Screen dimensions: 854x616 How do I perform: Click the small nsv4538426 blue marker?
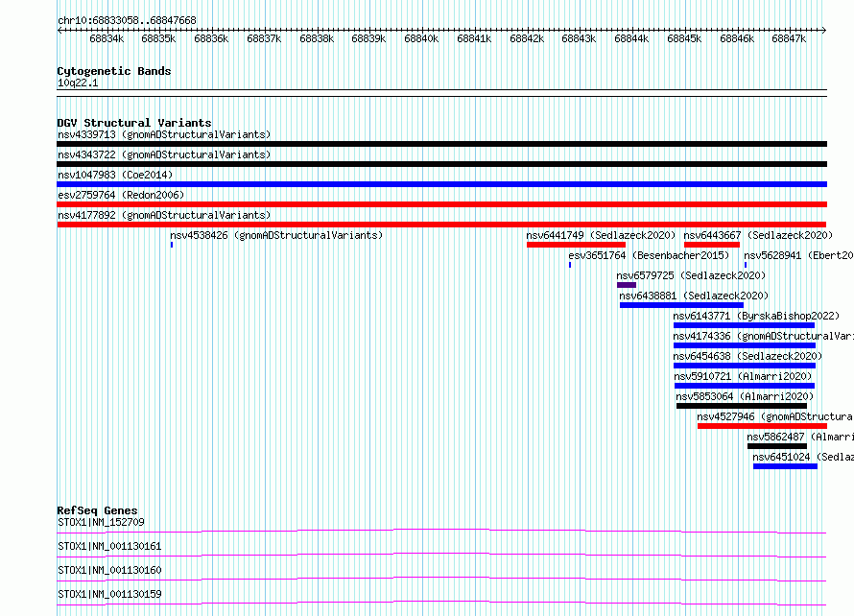pos(172,245)
